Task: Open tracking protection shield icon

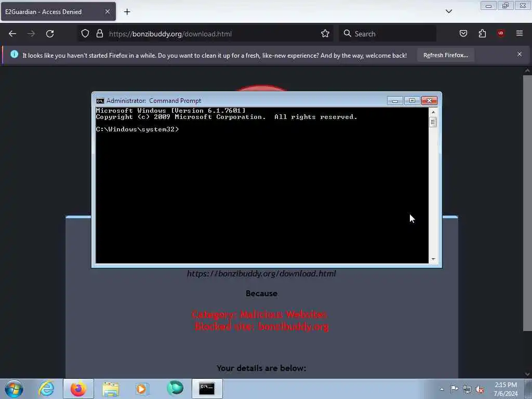Action: [85, 34]
